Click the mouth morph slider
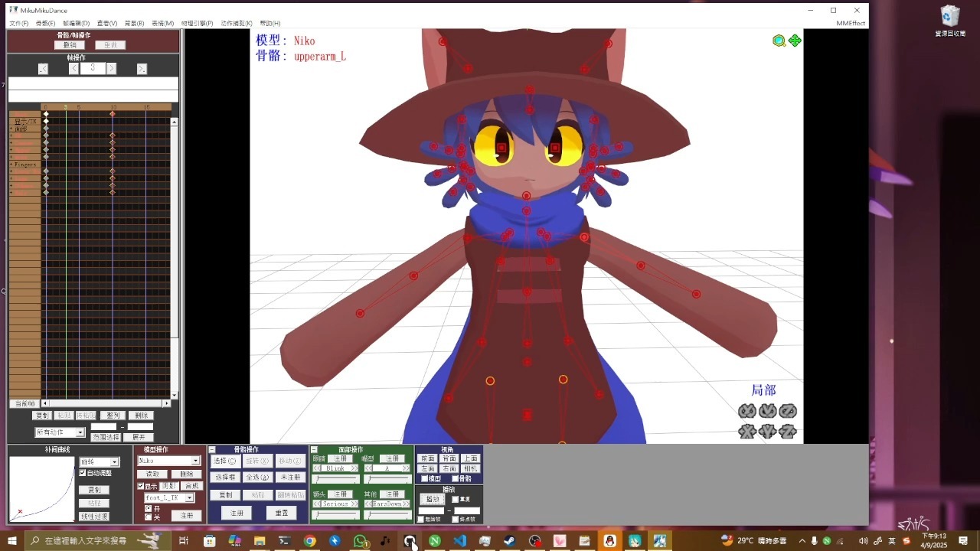The width and height of the screenshot is (980, 551). click(387, 479)
